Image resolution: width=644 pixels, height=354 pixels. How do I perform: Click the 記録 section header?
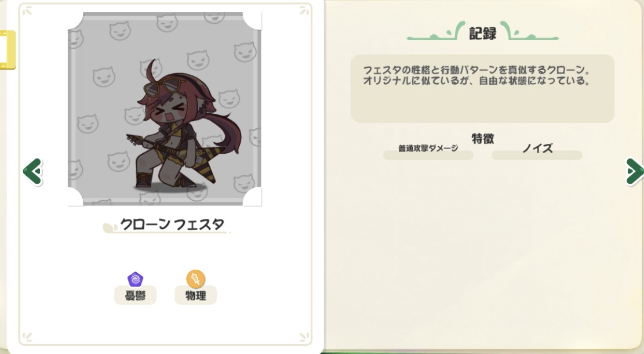click(483, 33)
